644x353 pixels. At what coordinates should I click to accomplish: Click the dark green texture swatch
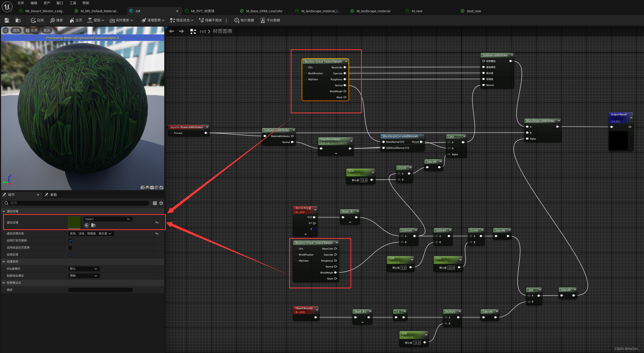[74, 222]
